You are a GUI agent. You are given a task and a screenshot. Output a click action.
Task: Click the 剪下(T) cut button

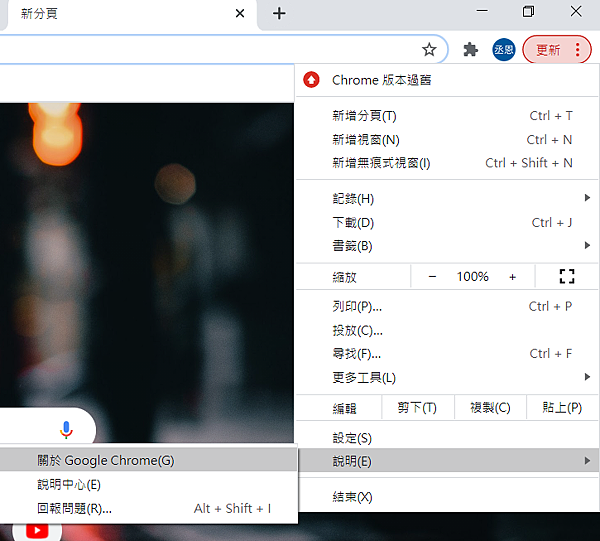pyautogui.click(x=418, y=408)
